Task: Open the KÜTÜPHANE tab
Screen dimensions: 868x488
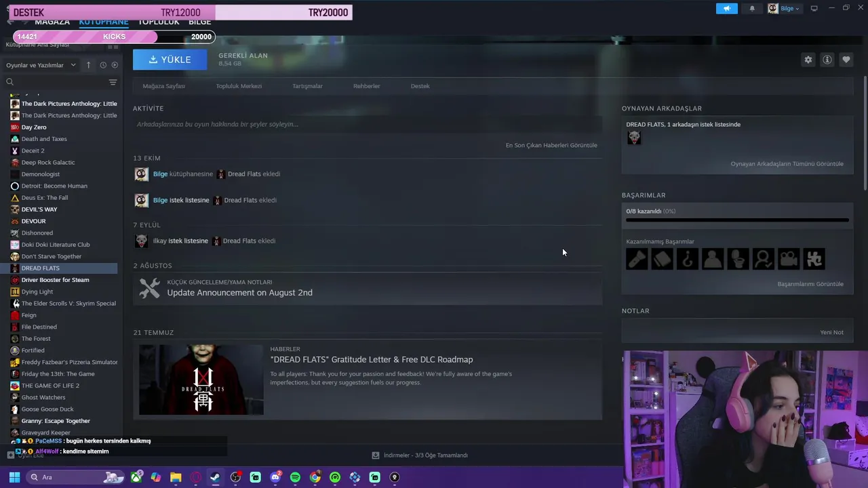Action: (104, 22)
